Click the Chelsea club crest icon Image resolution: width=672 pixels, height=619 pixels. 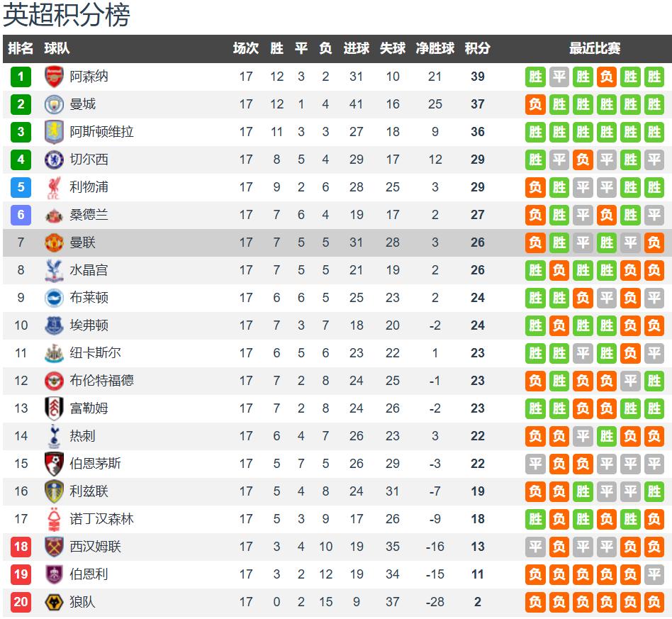click(55, 160)
